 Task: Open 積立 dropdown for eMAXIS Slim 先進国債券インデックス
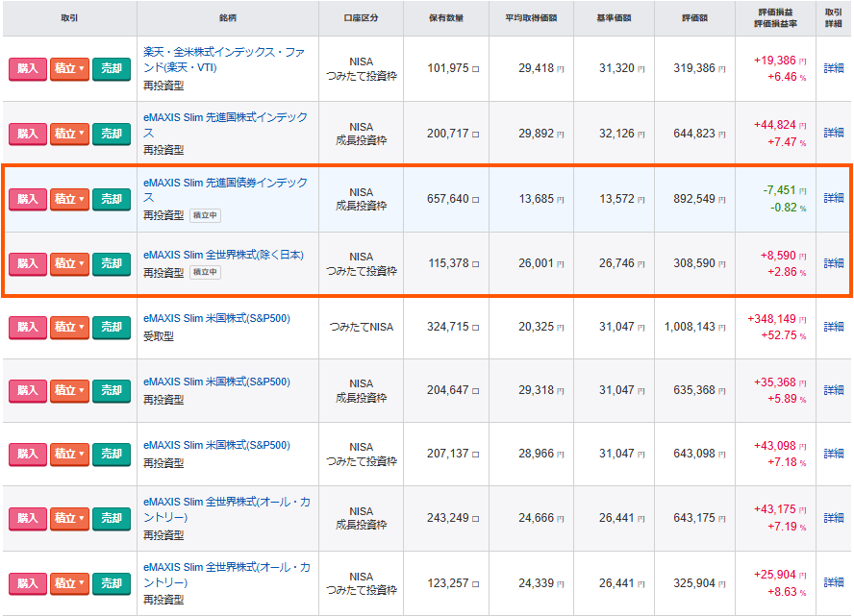point(69,199)
